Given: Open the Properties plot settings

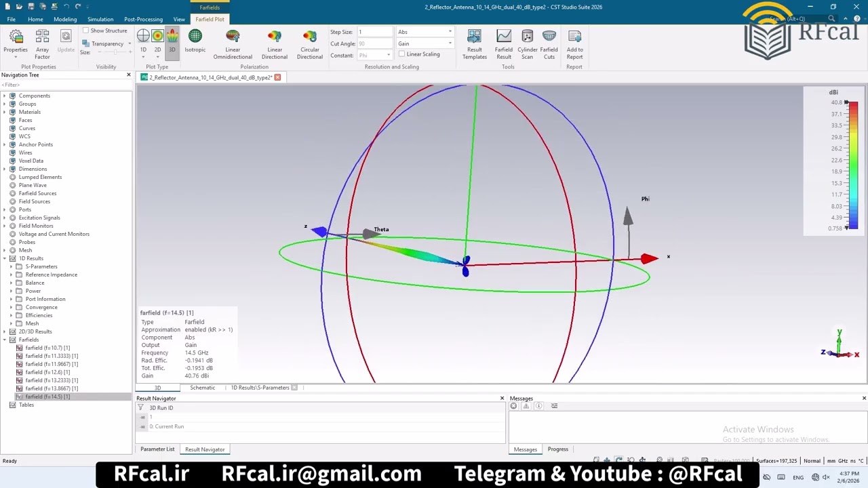Looking at the screenshot, I should (x=16, y=43).
